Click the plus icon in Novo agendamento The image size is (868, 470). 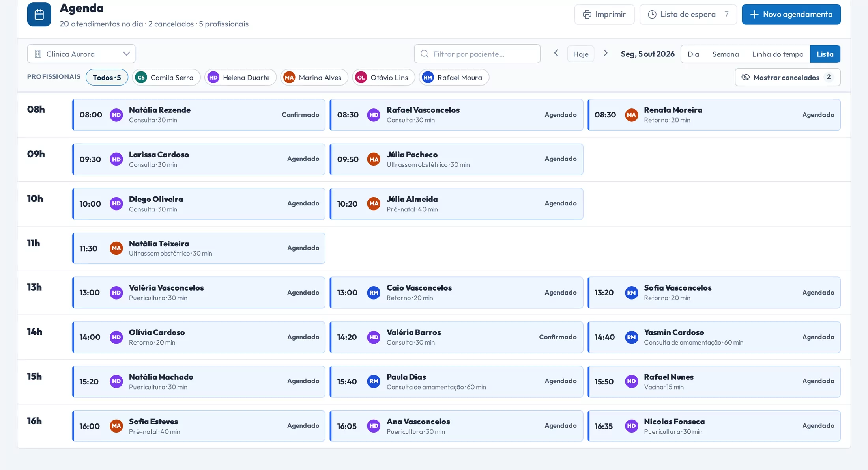pos(754,15)
